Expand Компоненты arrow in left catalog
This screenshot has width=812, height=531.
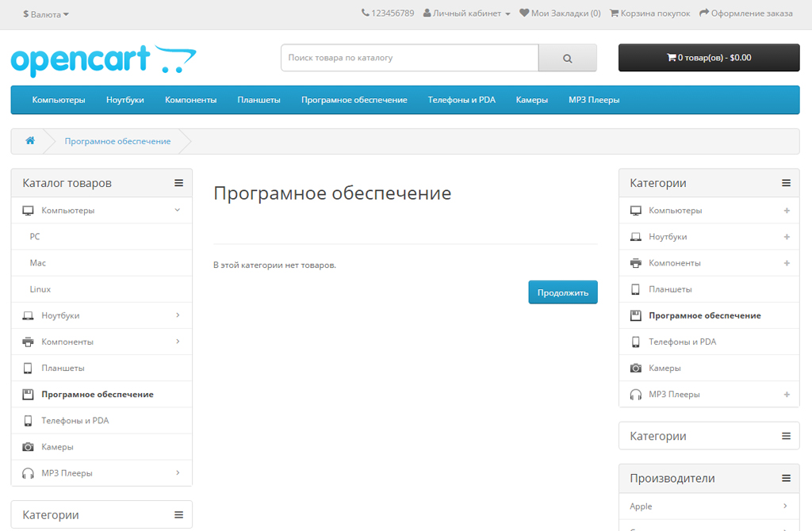178,342
